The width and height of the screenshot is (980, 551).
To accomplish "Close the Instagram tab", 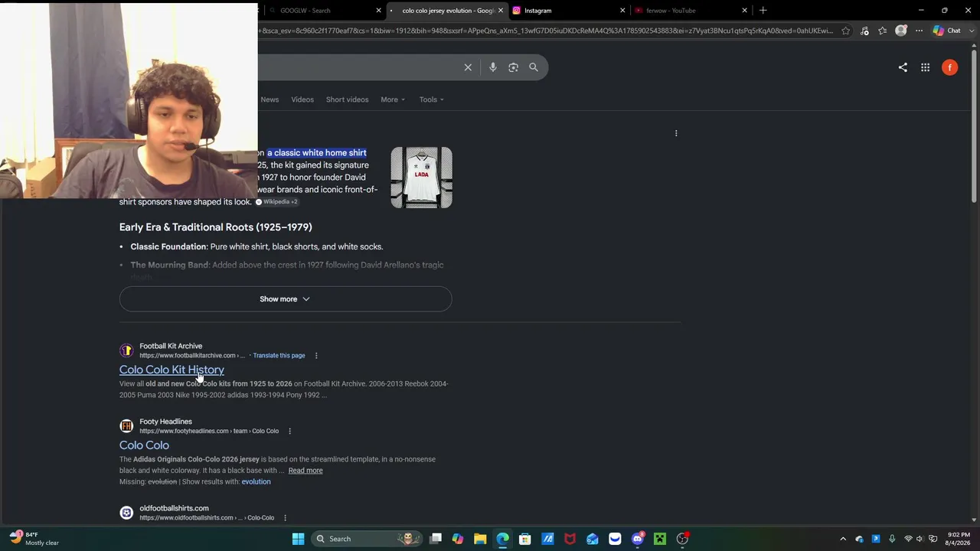I will [622, 11].
